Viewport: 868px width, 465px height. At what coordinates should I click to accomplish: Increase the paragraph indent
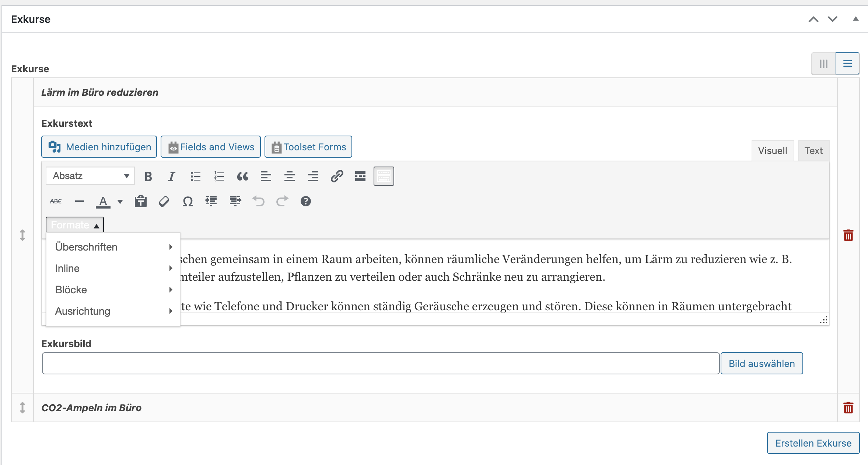(235, 201)
